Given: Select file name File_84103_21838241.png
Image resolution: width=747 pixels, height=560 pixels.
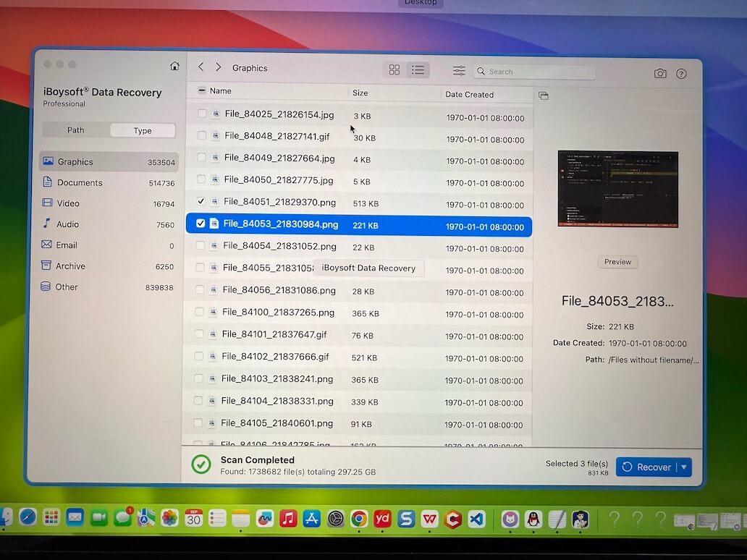Looking at the screenshot, I should (277, 379).
